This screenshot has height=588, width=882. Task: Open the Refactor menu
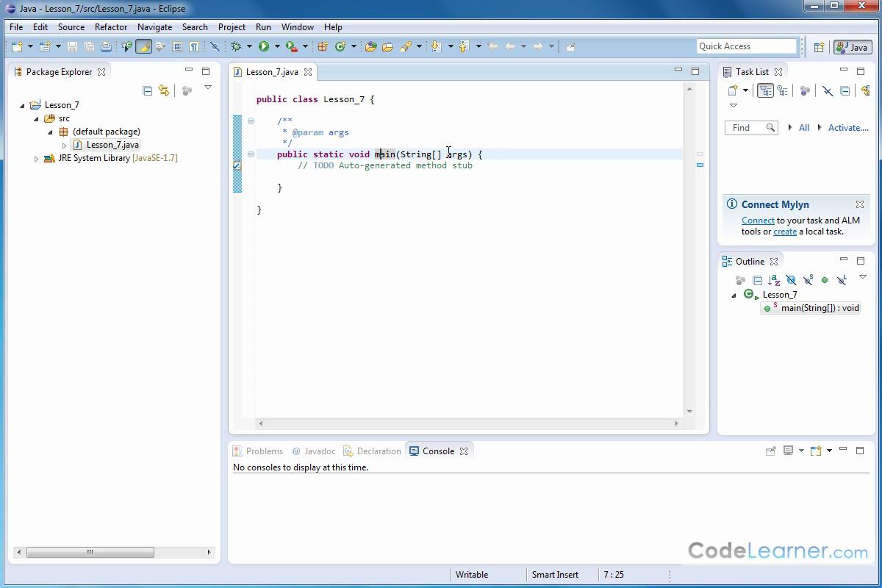[x=111, y=26]
